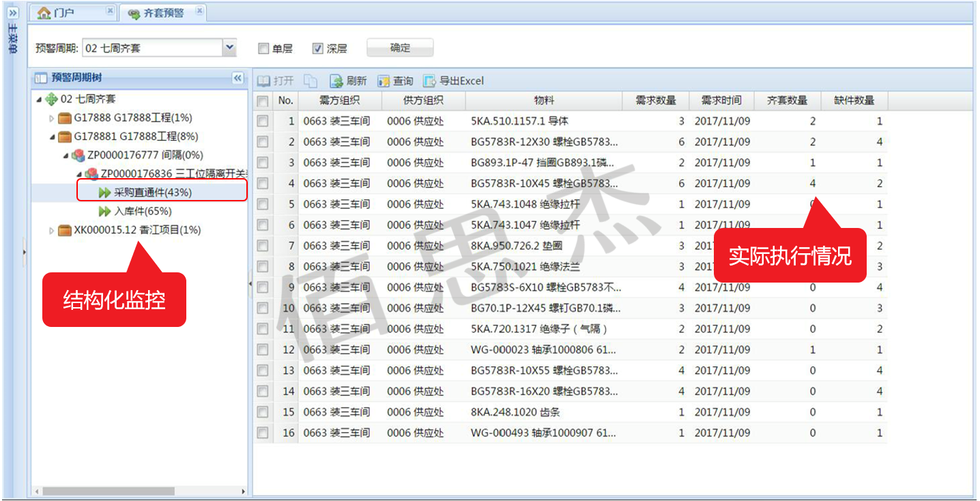Sort by the 缺件数量 column header

pos(854,101)
